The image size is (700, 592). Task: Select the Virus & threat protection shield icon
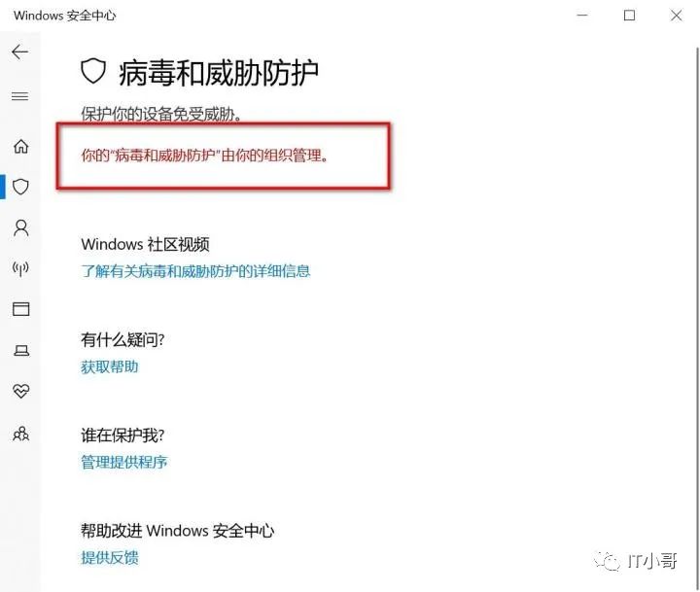[x=21, y=187]
